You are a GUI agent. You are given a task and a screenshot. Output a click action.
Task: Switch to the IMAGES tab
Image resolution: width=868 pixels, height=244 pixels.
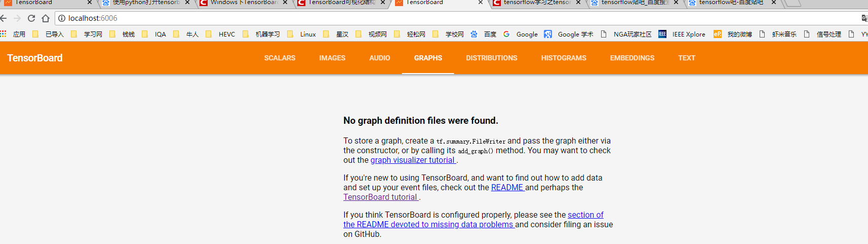(x=332, y=58)
